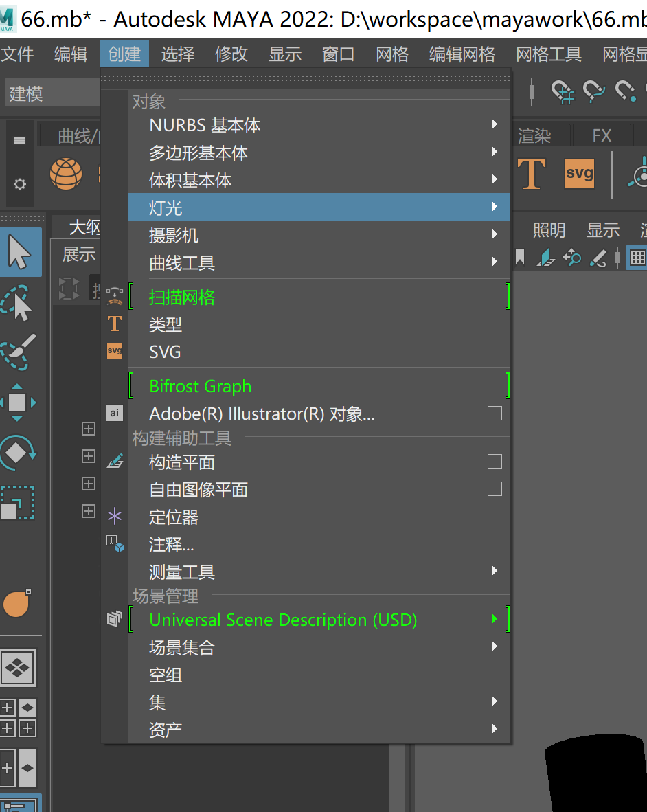647x812 pixels.
Task: Open the viewport 照明 menu
Action: coord(549,229)
